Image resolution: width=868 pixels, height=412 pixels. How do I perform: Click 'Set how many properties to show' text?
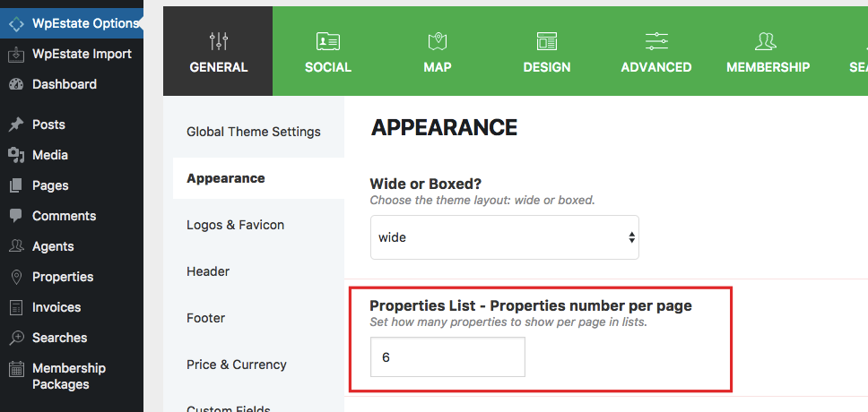[508, 322]
